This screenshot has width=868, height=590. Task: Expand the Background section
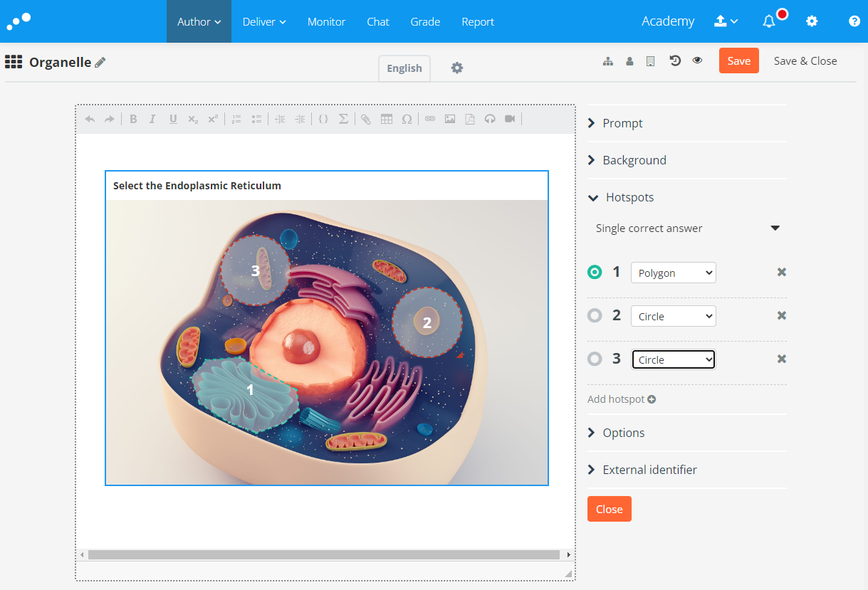(634, 160)
